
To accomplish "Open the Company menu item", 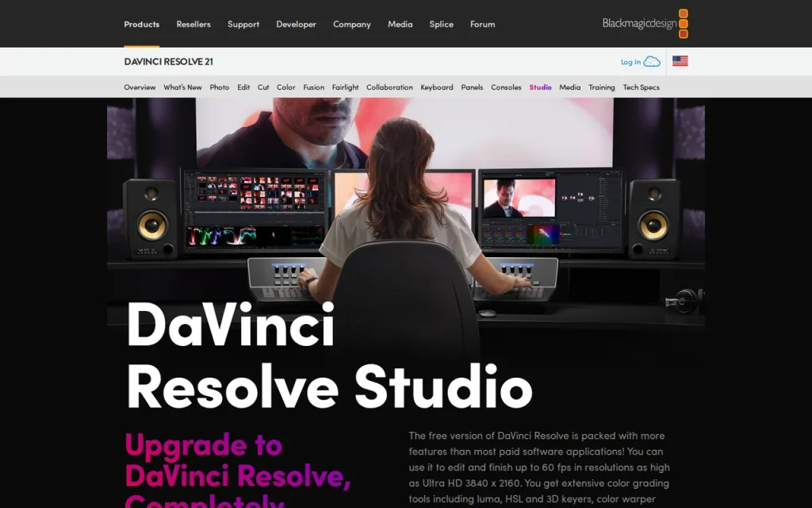I will coord(351,25).
